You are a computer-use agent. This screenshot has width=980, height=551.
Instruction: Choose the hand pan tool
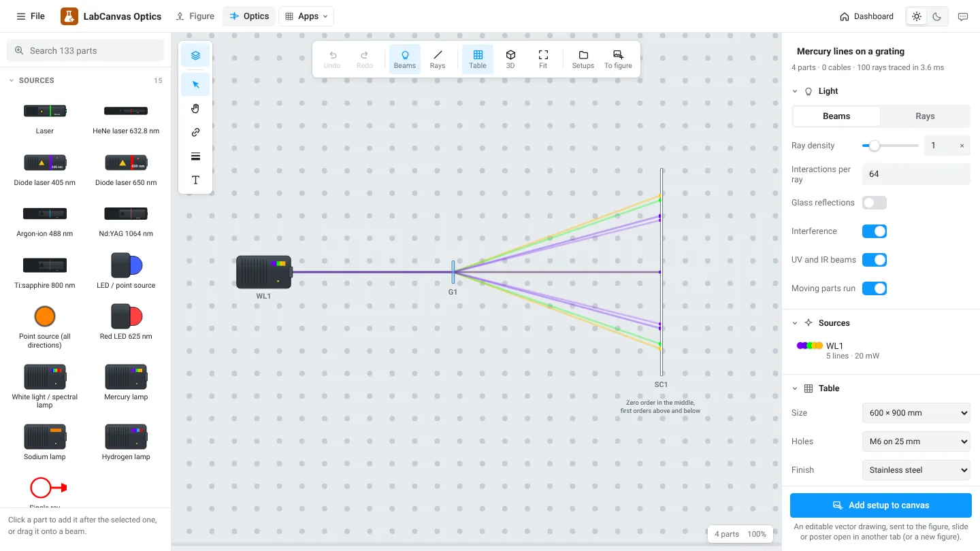(x=195, y=108)
